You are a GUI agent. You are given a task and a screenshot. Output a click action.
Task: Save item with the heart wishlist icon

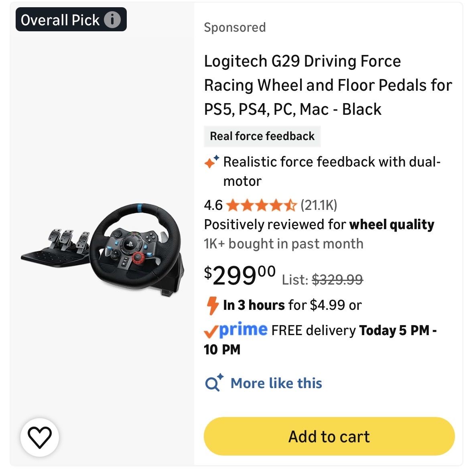pos(40,437)
